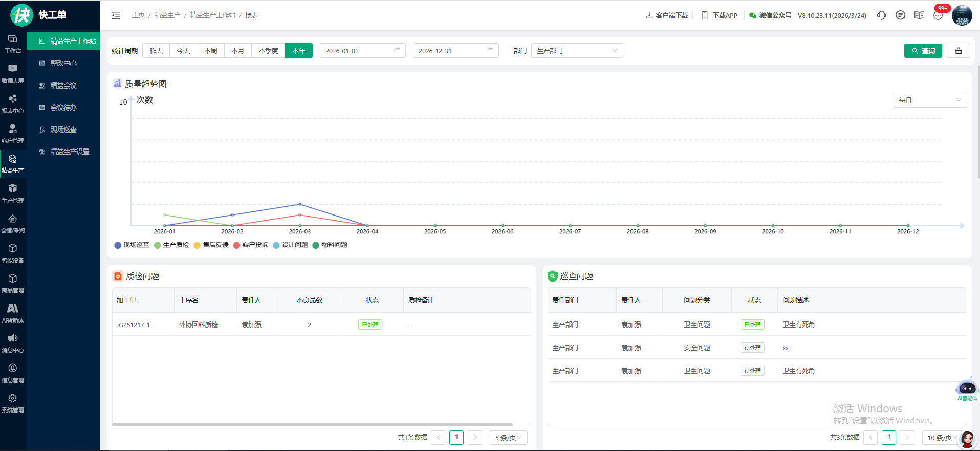
Task: Open the AI智能体 sidebar module
Action: pos(13,314)
